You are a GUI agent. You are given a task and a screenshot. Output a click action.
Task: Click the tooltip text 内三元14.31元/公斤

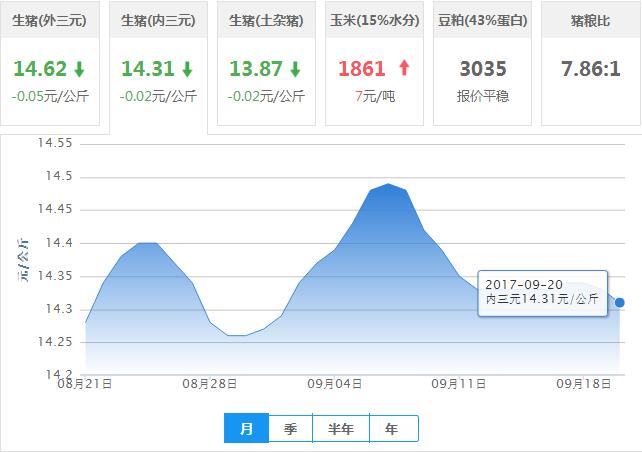(x=542, y=299)
